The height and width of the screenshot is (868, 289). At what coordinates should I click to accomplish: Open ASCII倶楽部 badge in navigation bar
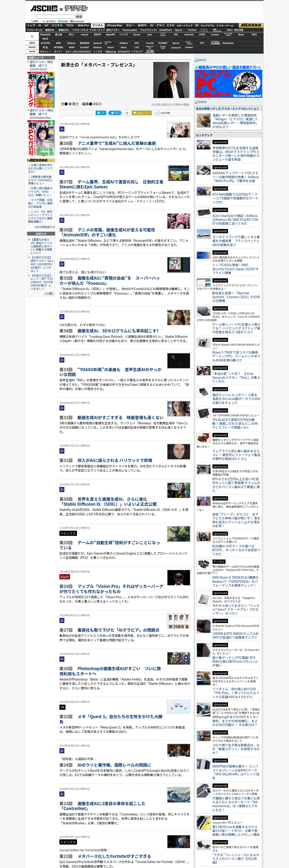(x=251, y=25)
